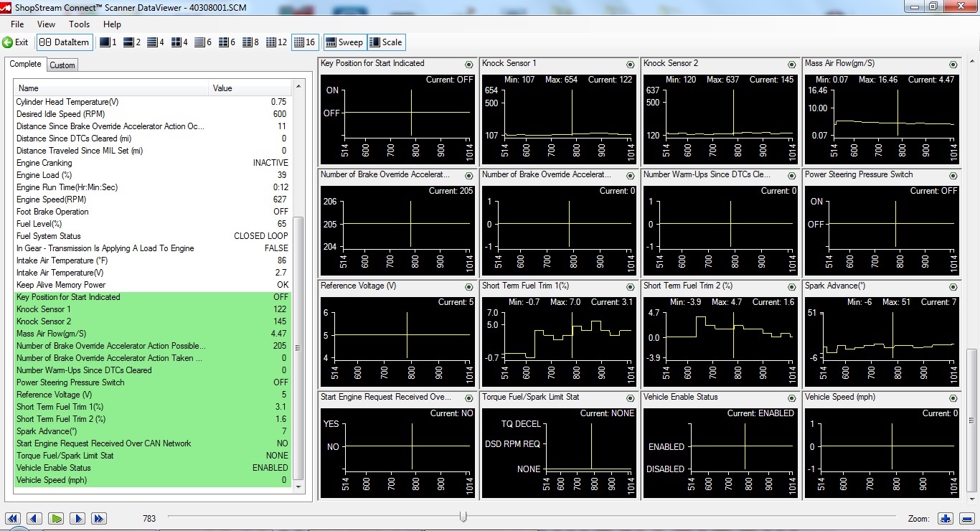
Task: Select the Engine Cranking row
Action: click(x=152, y=163)
